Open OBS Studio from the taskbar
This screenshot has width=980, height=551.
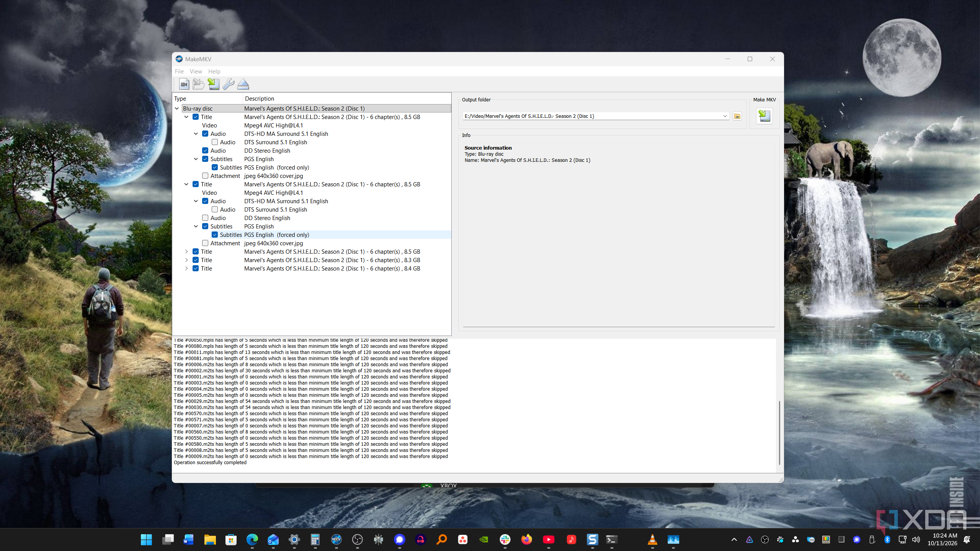click(357, 540)
